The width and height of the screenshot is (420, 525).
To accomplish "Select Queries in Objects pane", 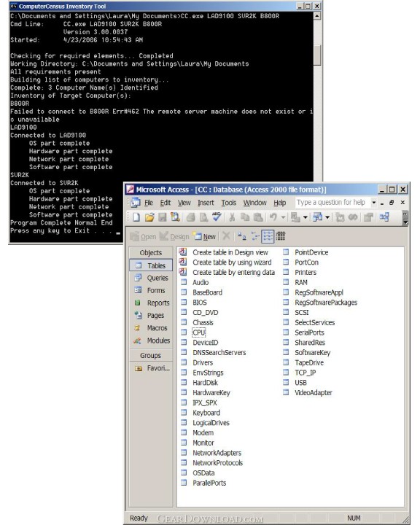I will click(151, 278).
